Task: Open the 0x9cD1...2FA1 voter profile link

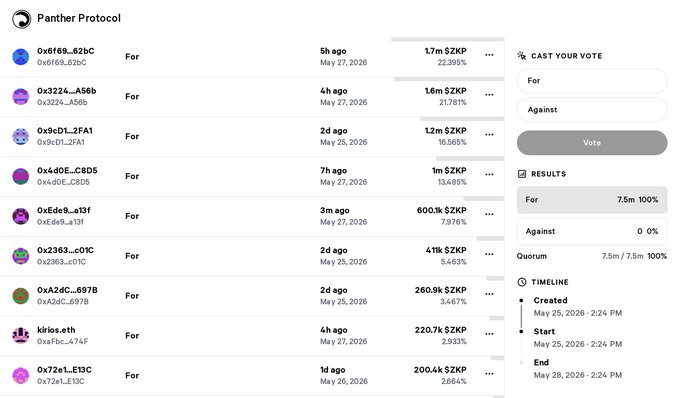Action: coord(65,130)
